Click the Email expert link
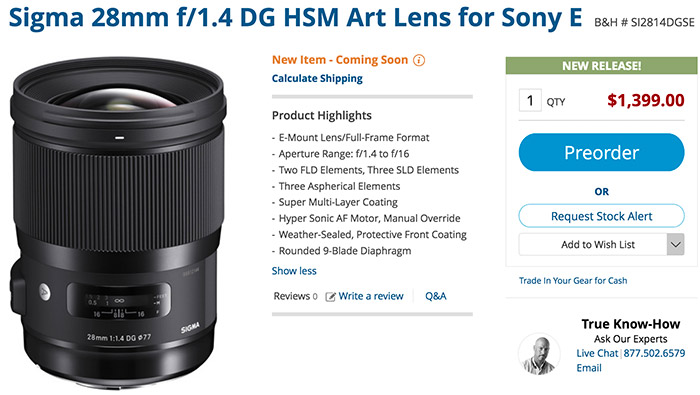 [x=589, y=368]
